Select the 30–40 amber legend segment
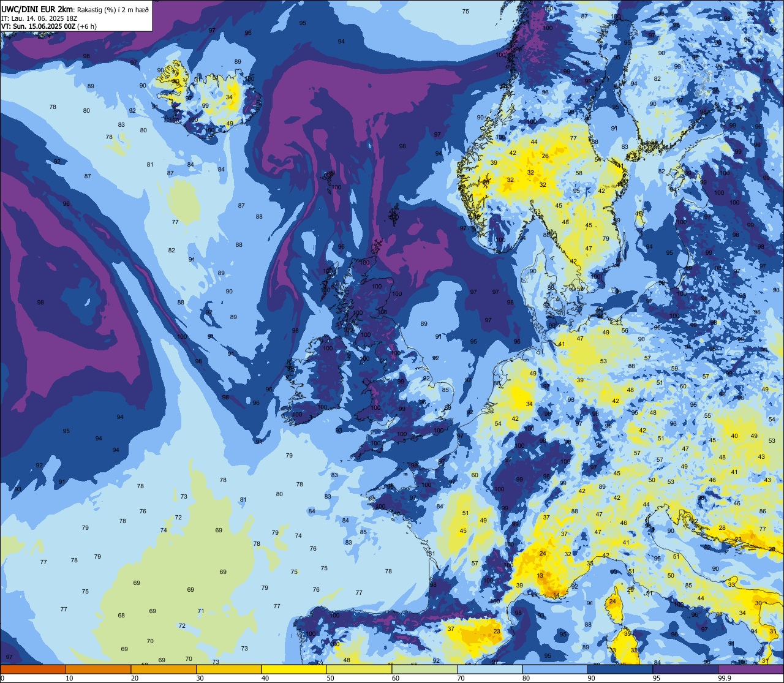 click(228, 669)
